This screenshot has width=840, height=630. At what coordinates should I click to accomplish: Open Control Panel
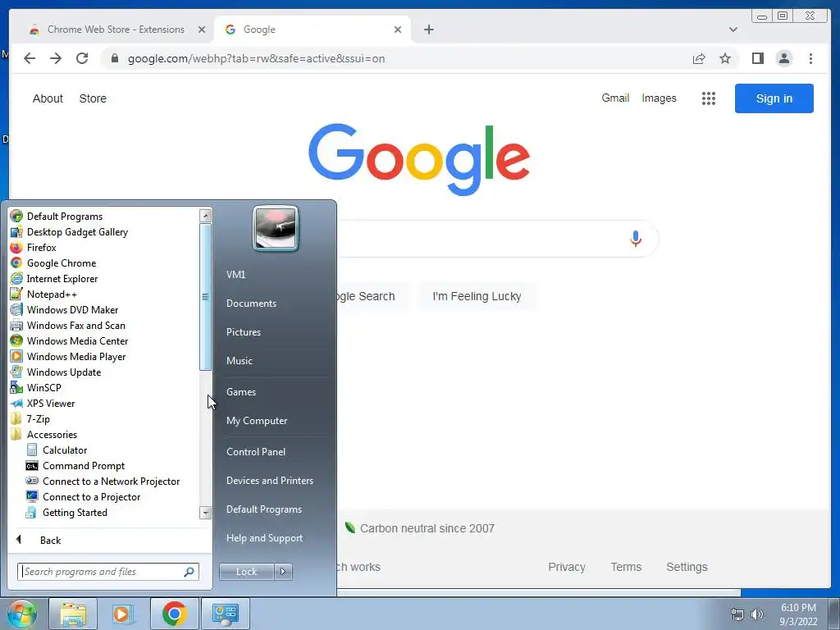click(x=256, y=452)
